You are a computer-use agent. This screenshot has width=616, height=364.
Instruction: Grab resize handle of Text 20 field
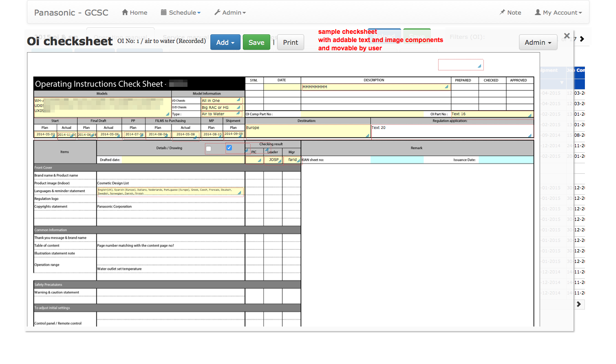tap(530, 135)
